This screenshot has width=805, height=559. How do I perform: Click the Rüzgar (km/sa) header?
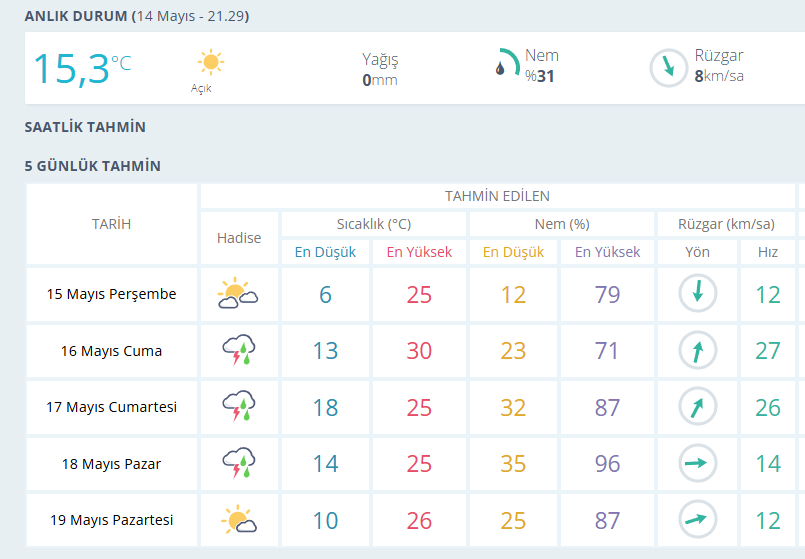[x=726, y=224]
